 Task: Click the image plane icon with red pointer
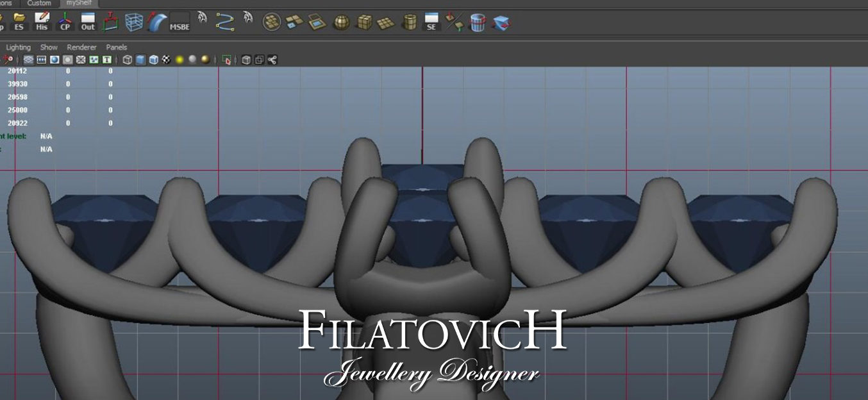click(x=8, y=60)
